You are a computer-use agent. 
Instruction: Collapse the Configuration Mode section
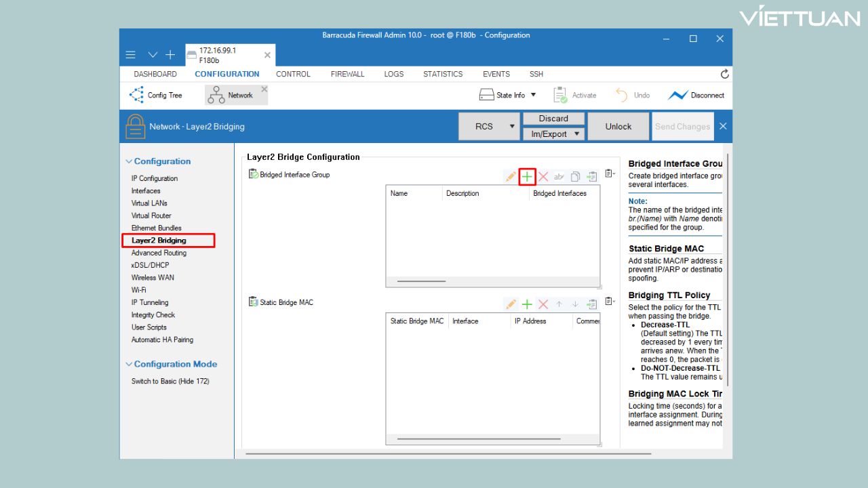[129, 365]
